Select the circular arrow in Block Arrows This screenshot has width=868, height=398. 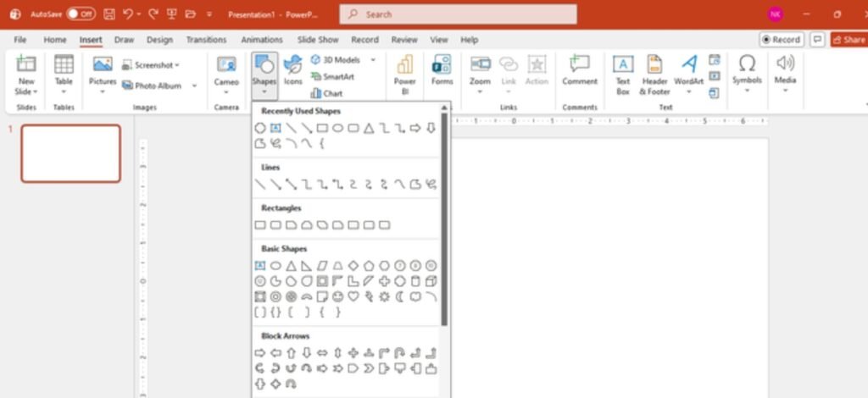pos(292,384)
